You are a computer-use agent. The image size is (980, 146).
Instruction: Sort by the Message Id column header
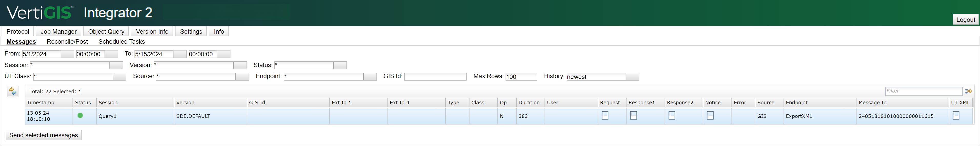click(x=902, y=103)
